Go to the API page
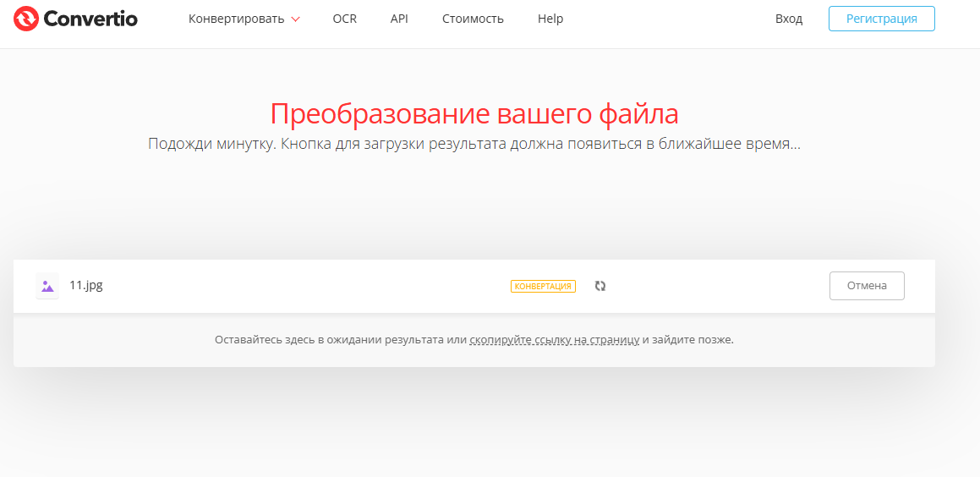Viewport: 980px width, 477px height. [x=399, y=19]
